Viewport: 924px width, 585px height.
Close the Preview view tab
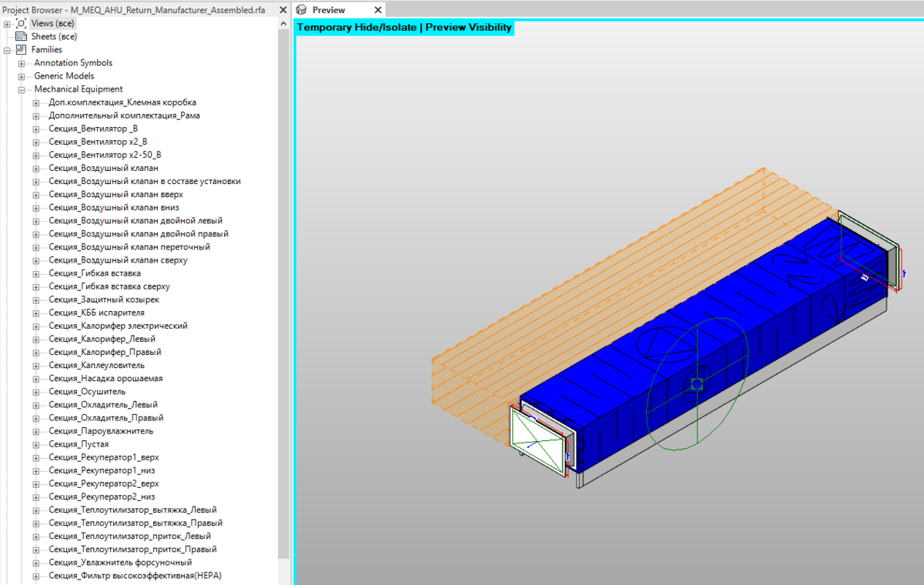click(x=377, y=10)
